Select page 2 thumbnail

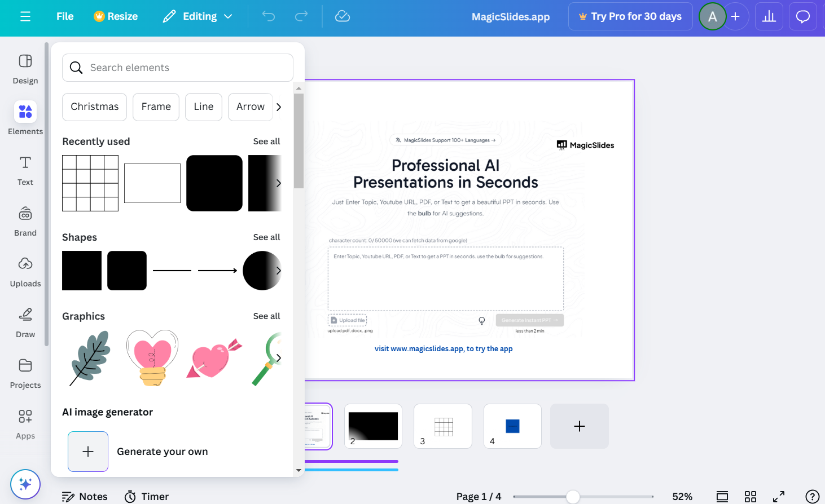pos(373,426)
